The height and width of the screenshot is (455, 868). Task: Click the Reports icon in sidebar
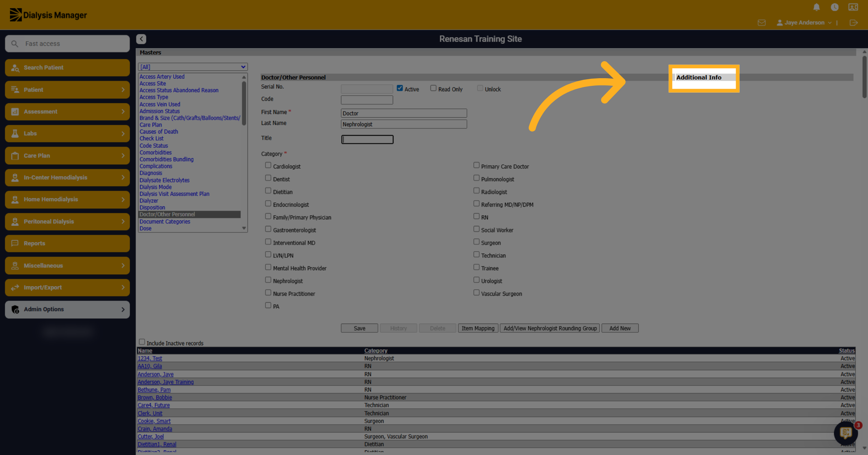click(x=15, y=243)
